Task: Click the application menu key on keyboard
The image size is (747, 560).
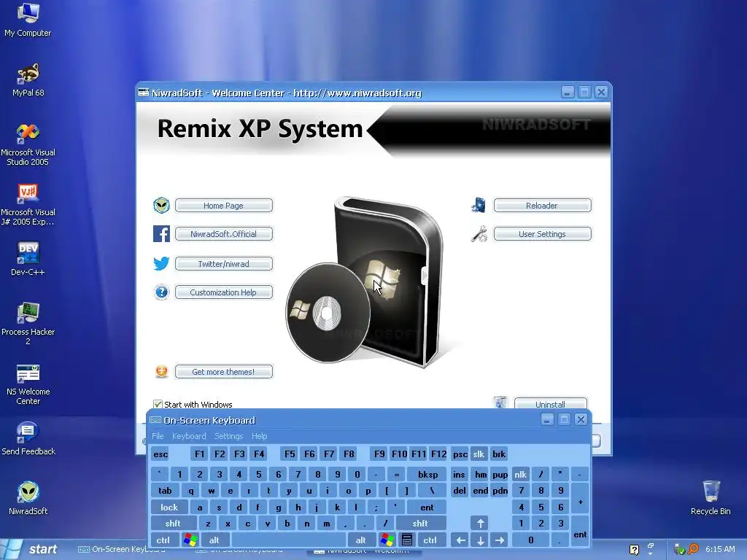Action: pyautogui.click(x=407, y=540)
